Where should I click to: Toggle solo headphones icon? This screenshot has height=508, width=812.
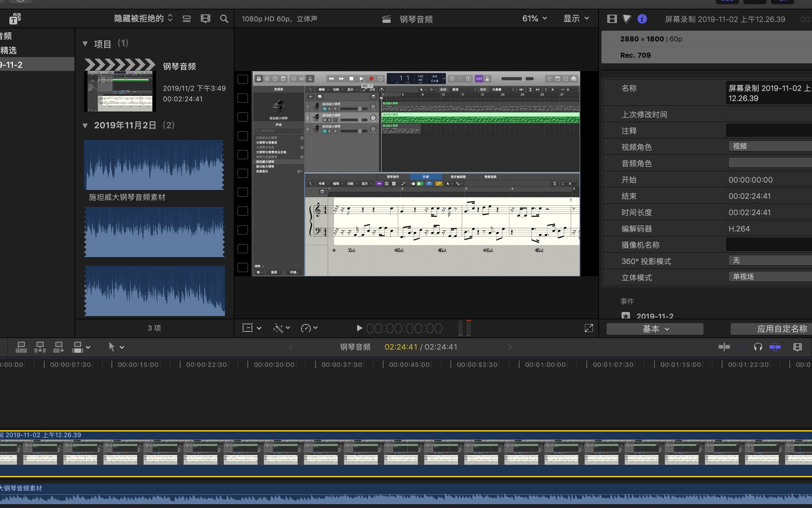click(x=758, y=347)
